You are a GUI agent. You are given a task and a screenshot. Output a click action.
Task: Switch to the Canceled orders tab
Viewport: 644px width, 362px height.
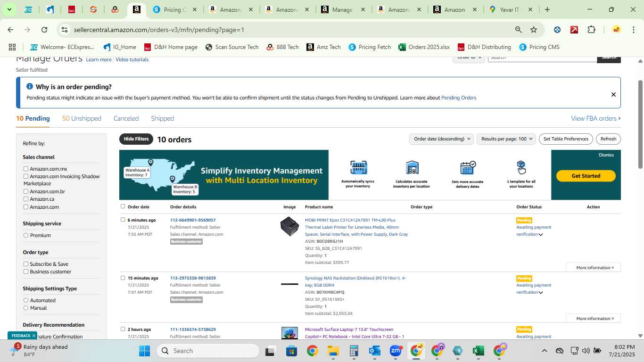point(126,118)
